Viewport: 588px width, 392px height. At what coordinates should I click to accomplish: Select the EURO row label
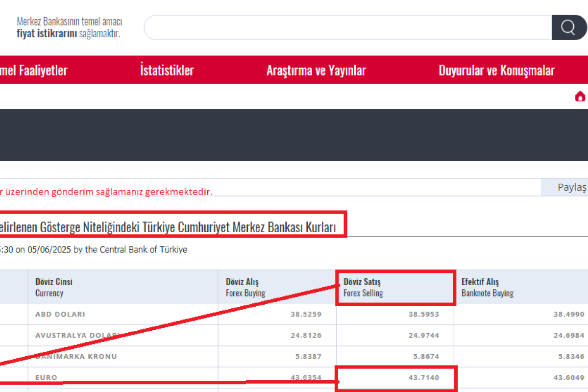click(x=46, y=378)
